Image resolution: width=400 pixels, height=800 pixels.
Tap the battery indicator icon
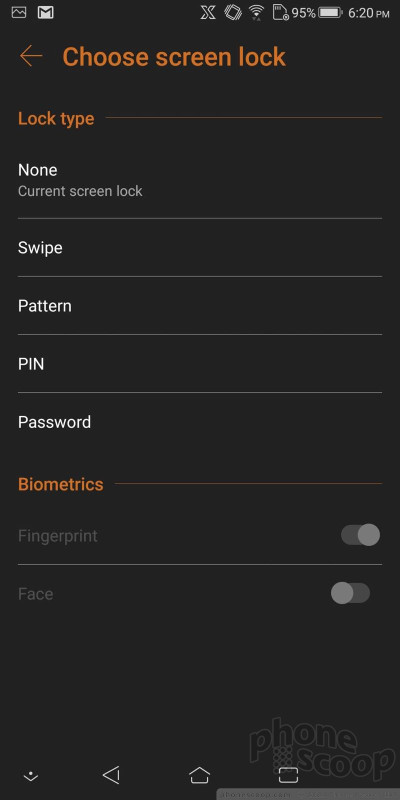pyautogui.click(x=330, y=13)
